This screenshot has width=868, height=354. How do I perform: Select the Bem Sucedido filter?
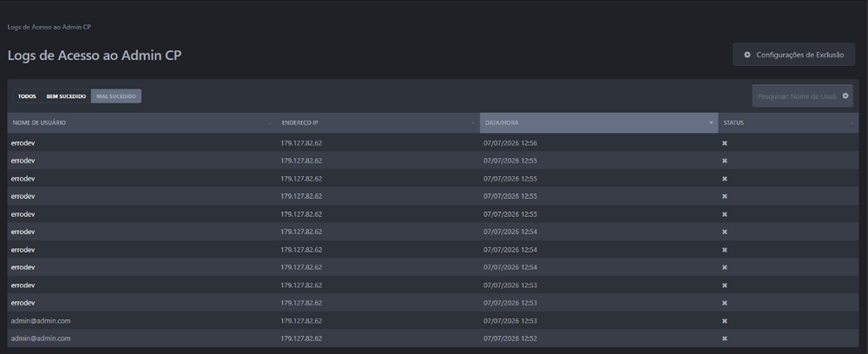pos(66,96)
